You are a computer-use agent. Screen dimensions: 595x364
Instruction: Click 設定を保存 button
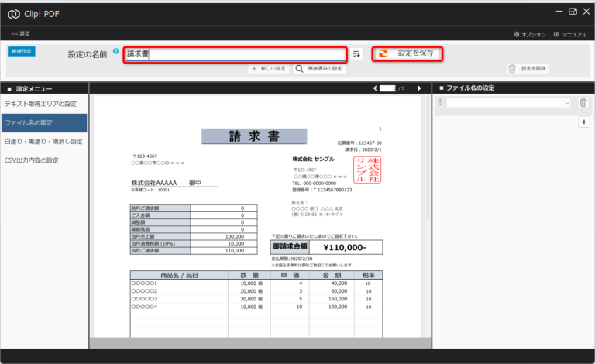pyautogui.click(x=408, y=53)
